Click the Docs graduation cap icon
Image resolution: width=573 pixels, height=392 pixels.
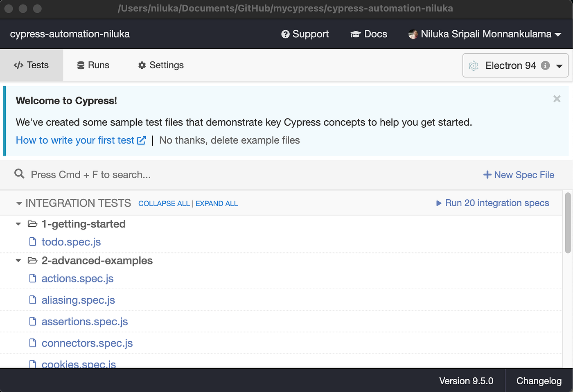(x=355, y=34)
